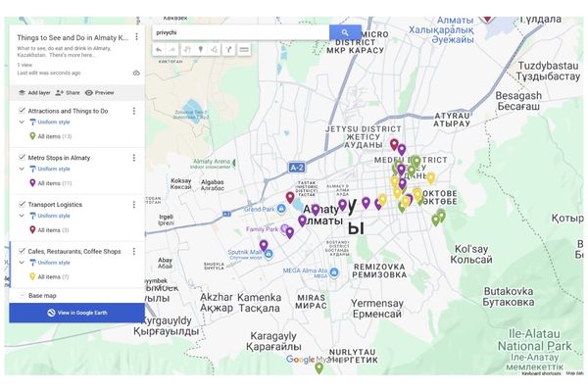This screenshot has width=588, height=392.
Task: Select the Add marker tool
Action: (x=201, y=50)
